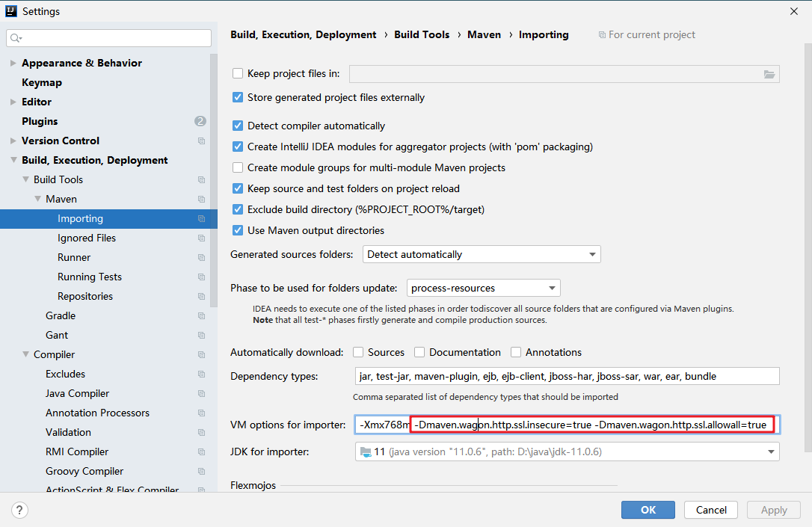This screenshot has height=527, width=812.
Task: Open the folder browser for Keep project files in
Action: (769, 73)
